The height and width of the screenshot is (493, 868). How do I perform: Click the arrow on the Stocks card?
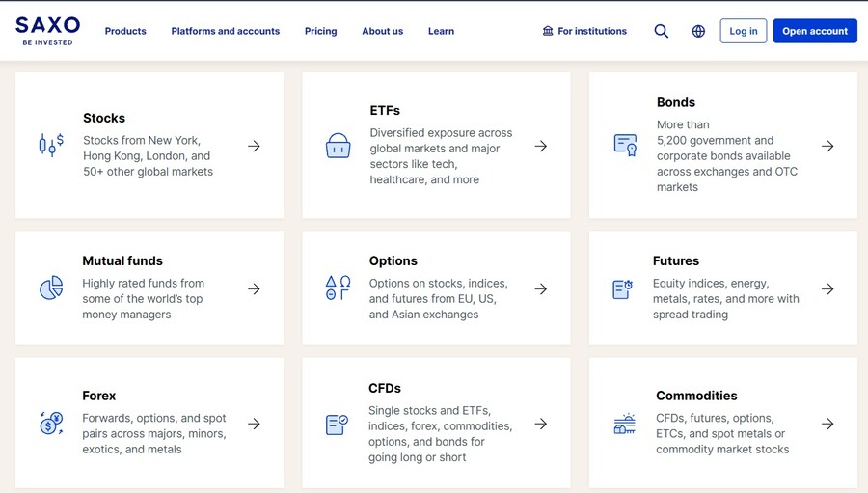coord(254,147)
